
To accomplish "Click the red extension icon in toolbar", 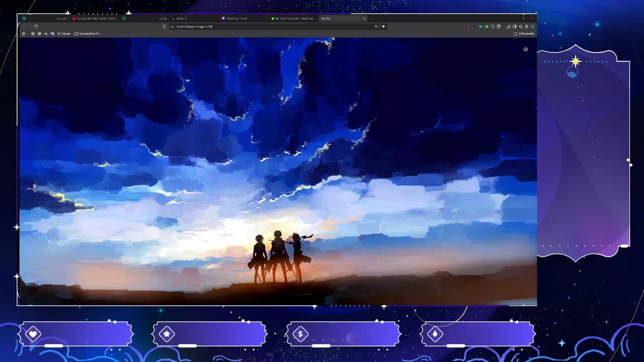I will coord(468,26).
